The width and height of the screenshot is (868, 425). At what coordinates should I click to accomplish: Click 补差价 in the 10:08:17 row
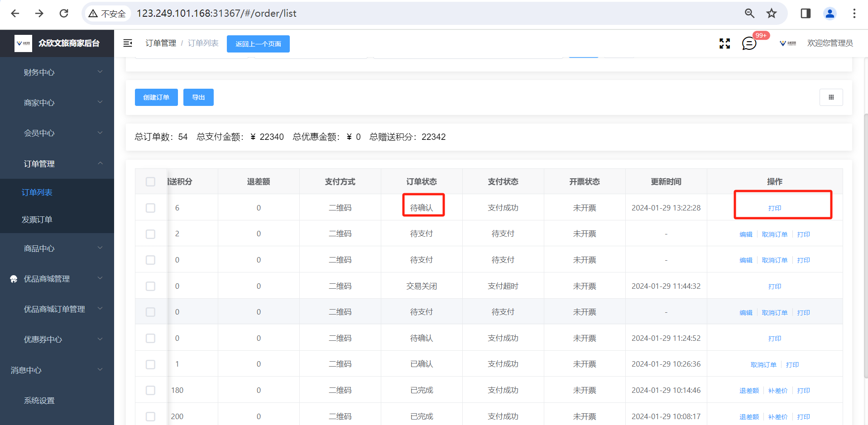coord(778,417)
